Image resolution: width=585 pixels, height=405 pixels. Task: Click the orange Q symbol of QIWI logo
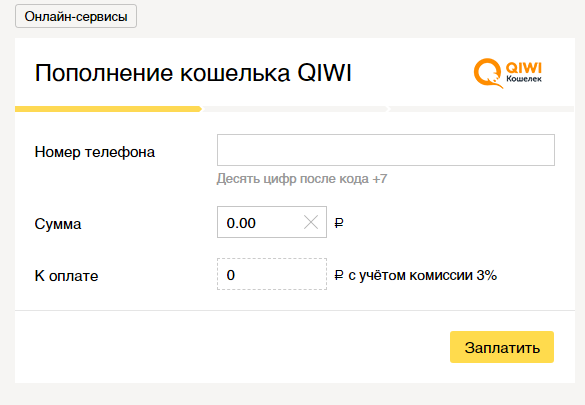(488, 73)
